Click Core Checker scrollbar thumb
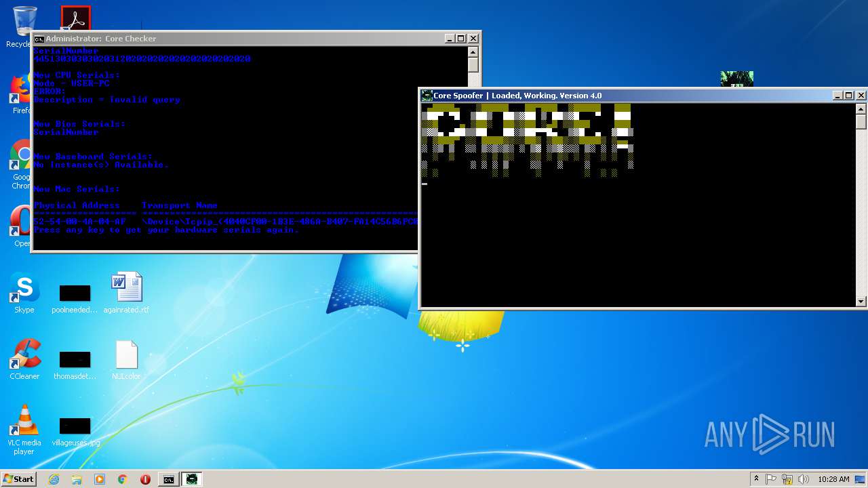Viewport: 868px width, 488px height. click(x=473, y=64)
